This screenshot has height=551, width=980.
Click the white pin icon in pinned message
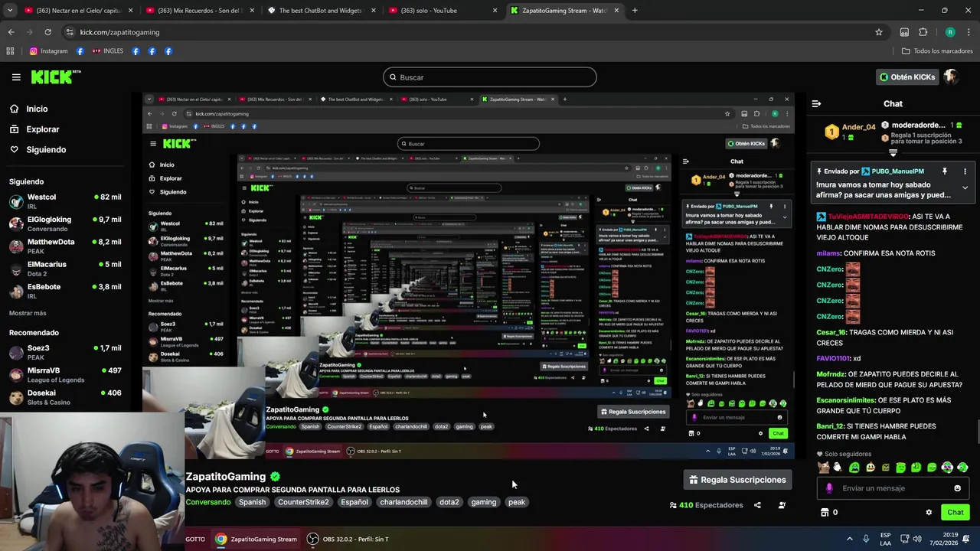944,171
